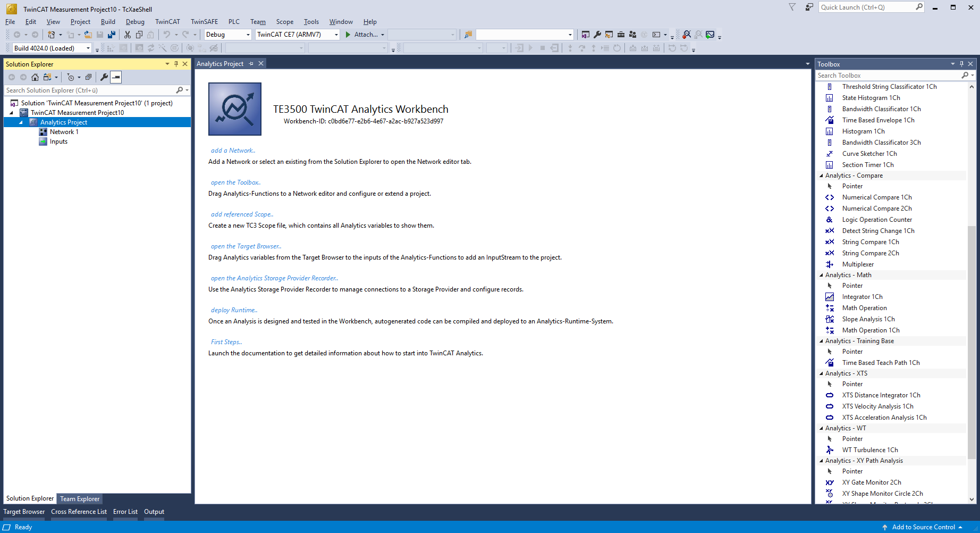Click the TwinCAT Analytics Workbench logo image
This screenshot has width=980, height=533.
point(235,109)
